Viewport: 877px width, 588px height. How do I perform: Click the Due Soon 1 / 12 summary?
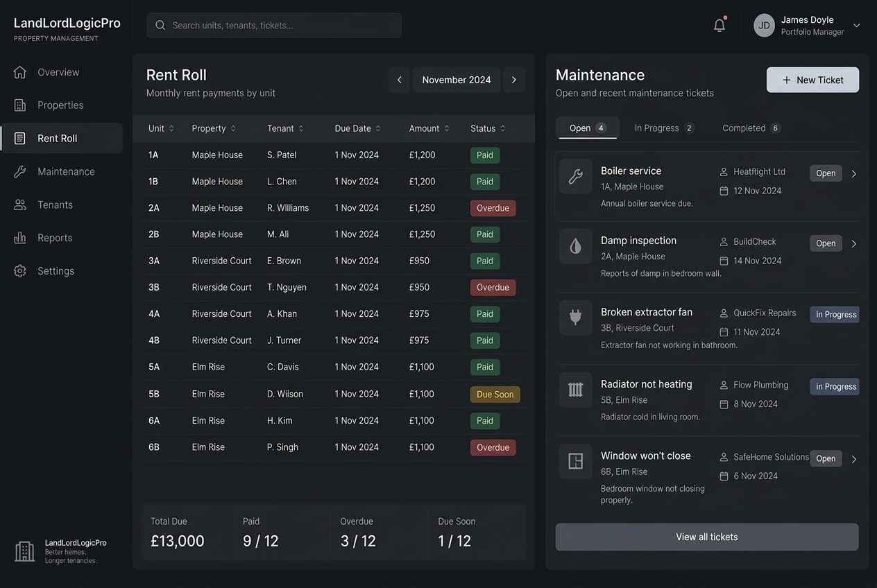tap(457, 533)
